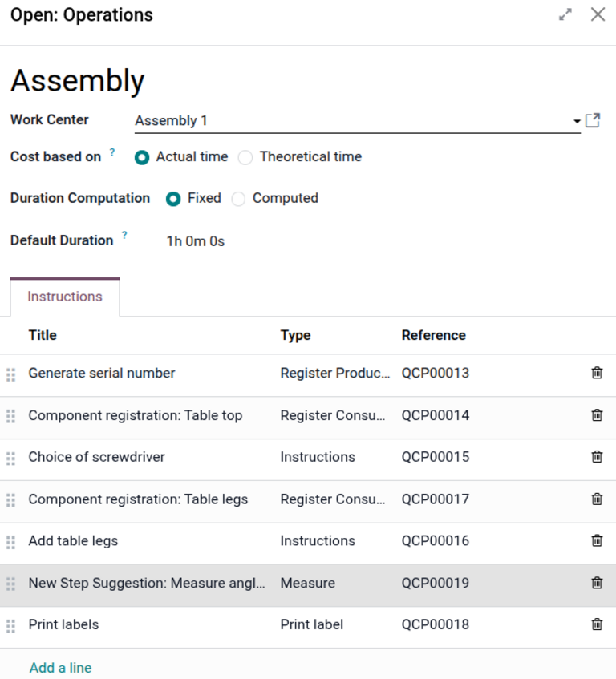Show help tooltip for Default Duration
Image resolution: width=616 pixels, height=679 pixels.
click(124, 235)
